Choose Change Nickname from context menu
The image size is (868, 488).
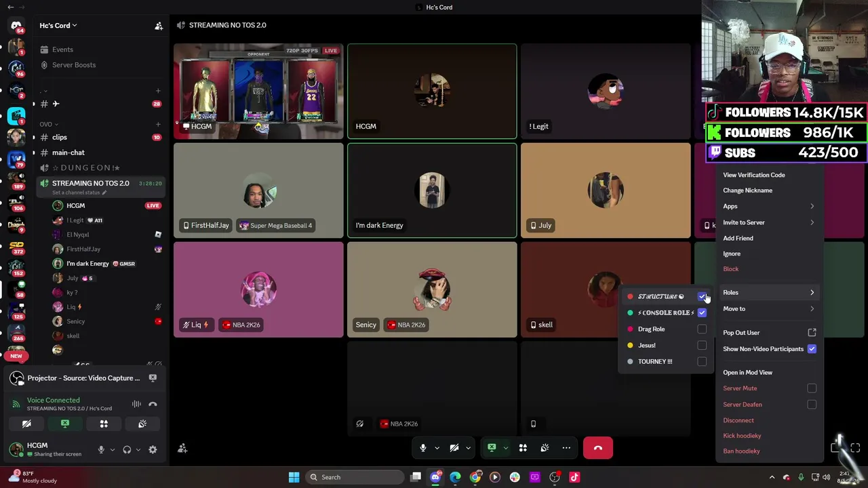[x=747, y=190]
